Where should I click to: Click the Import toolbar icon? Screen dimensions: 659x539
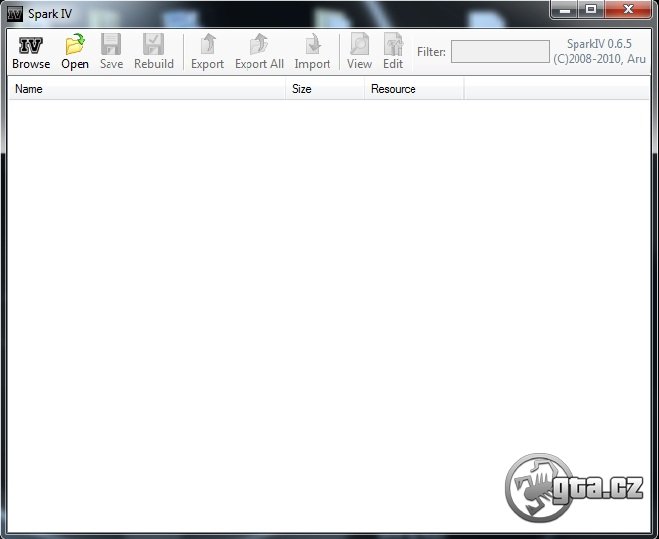click(312, 45)
